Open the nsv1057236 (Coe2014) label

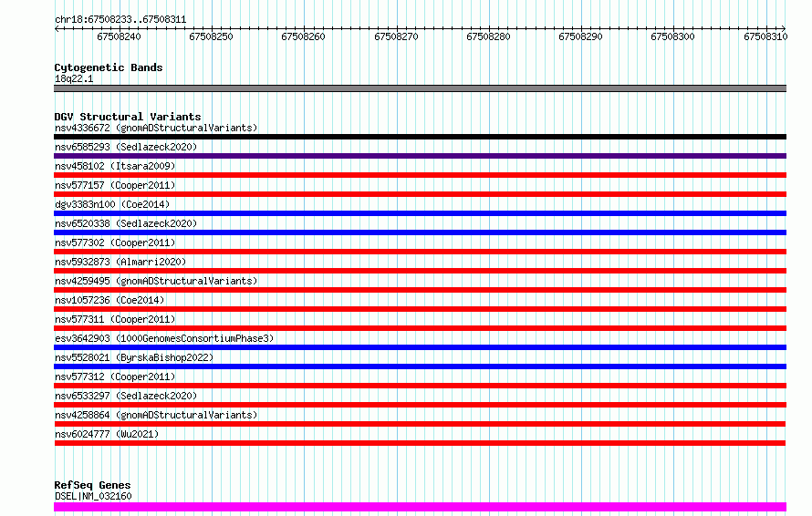(109, 300)
